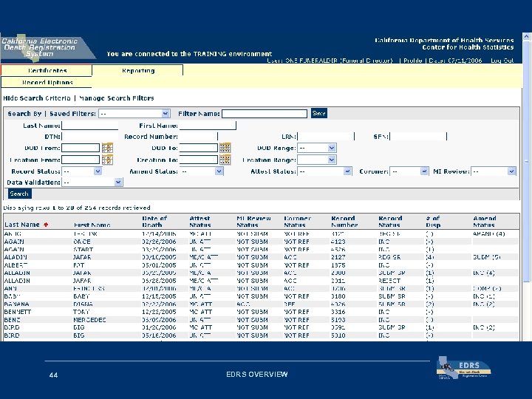Click first name START in the AGAIN row
This screenshot has width=532, height=399.
pyautogui.click(x=83, y=250)
